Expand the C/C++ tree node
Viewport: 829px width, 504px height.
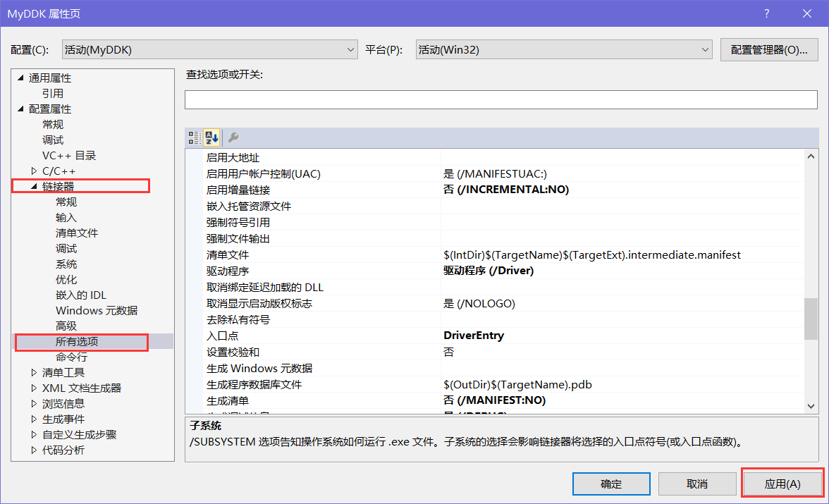click(x=35, y=171)
